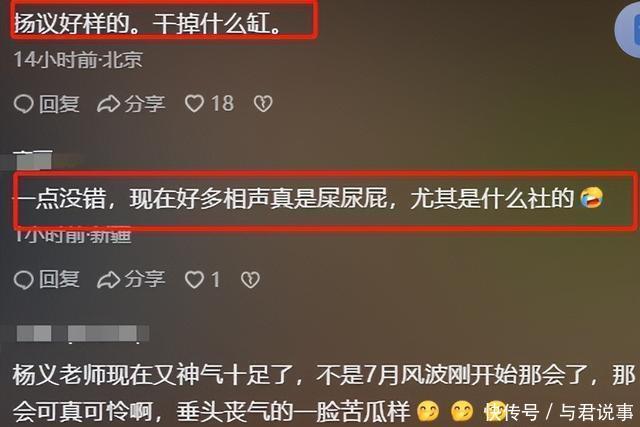Click the 分享 label under the 18-like comment
The image size is (640, 427).
pyautogui.click(x=145, y=104)
